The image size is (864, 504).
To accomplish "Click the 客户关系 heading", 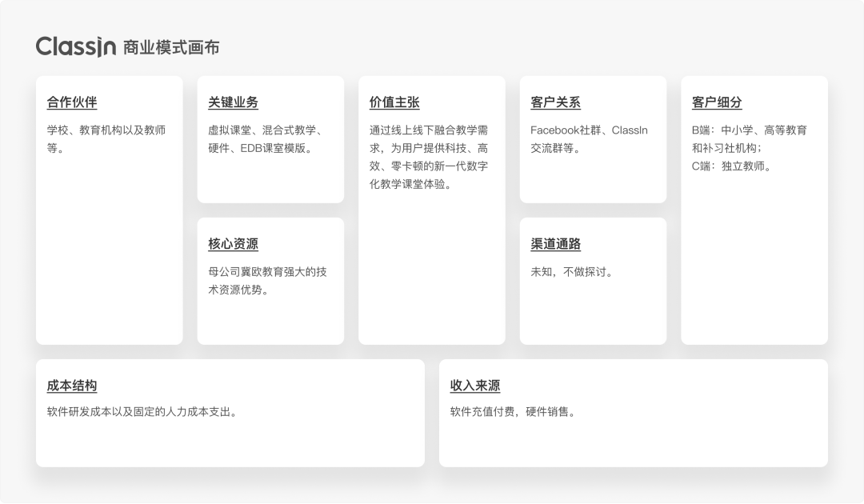I will point(555,102).
